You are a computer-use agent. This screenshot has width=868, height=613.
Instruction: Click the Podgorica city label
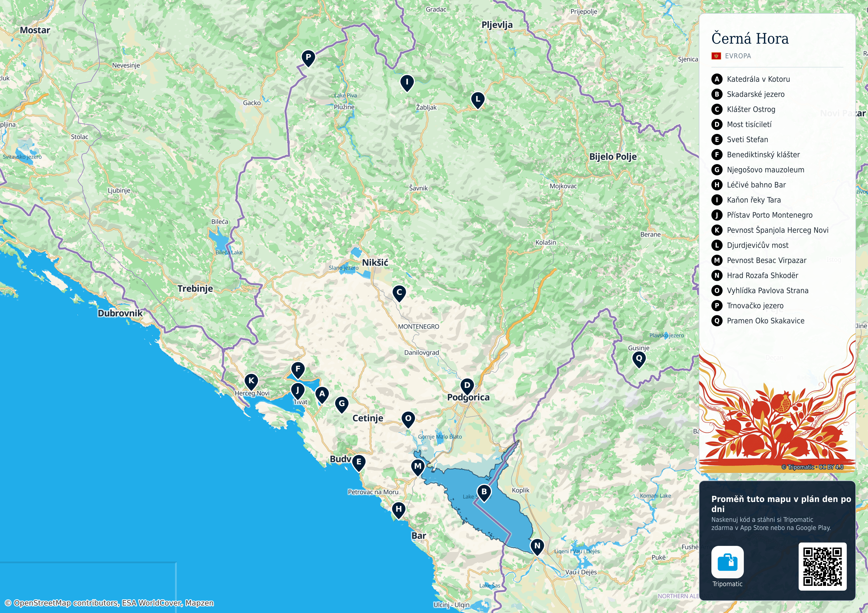468,397
